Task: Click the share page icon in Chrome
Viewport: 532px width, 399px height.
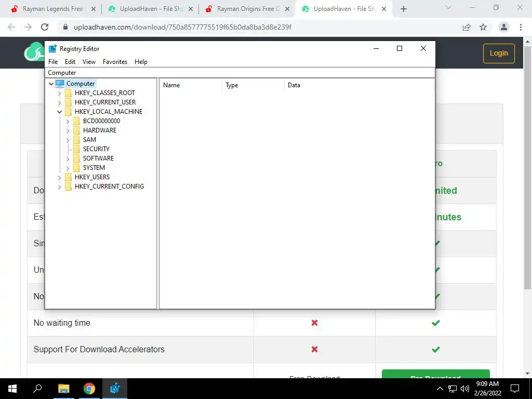Action: pyautogui.click(x=467, y=27)
